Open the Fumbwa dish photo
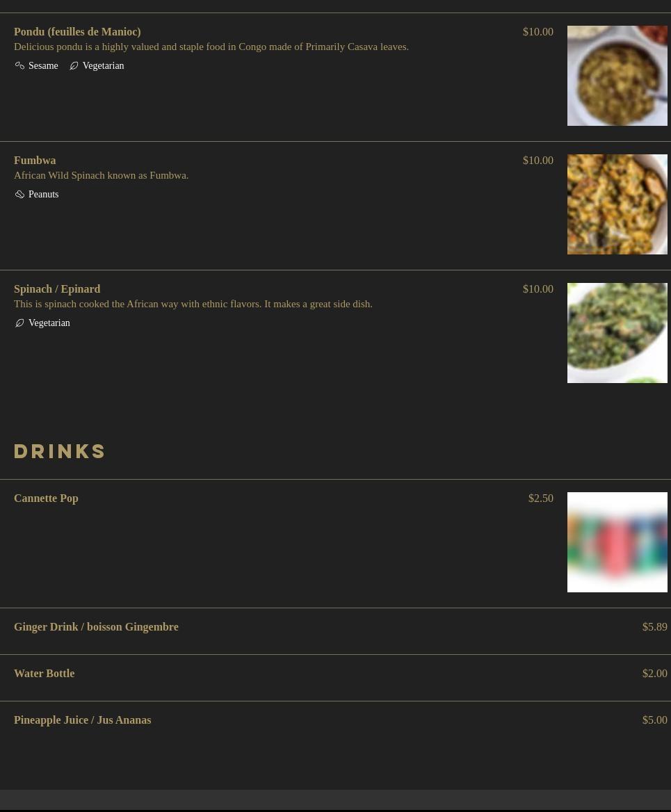The width and height of the screenshot is (671, 812). tap(617, 204)
